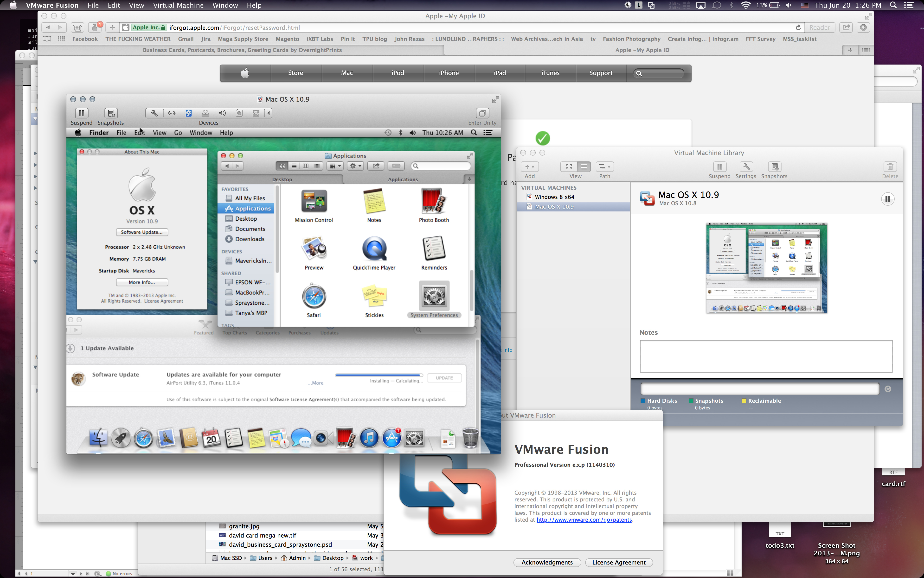Switch Finder to icon view
The image size is (924, 578).
tap(282, 166)
